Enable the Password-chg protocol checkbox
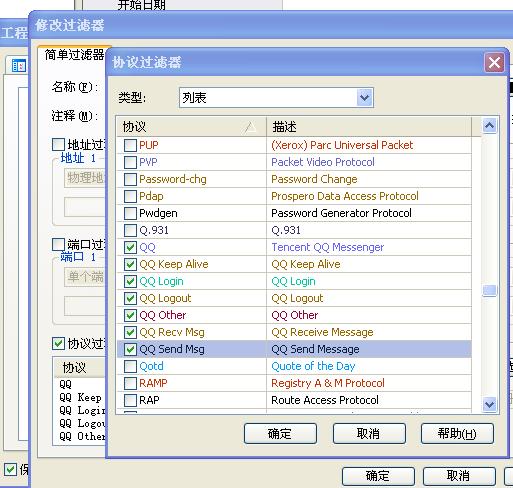The width and height of the screenshot is (513, 488). (x=130, y=179)
